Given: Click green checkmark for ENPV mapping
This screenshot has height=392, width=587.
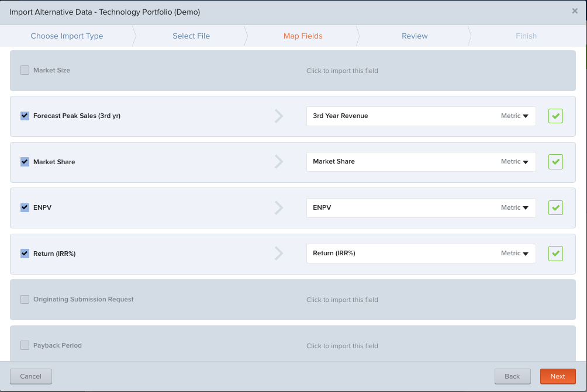Looking at the screenshot, I should point(555,207).
